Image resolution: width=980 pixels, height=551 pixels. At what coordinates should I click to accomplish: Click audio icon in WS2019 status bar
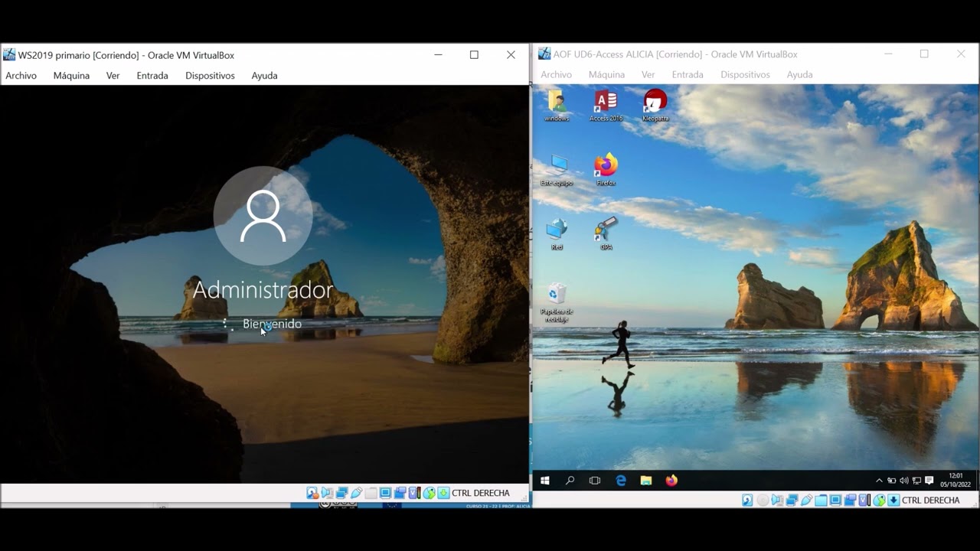click(326, 493)
